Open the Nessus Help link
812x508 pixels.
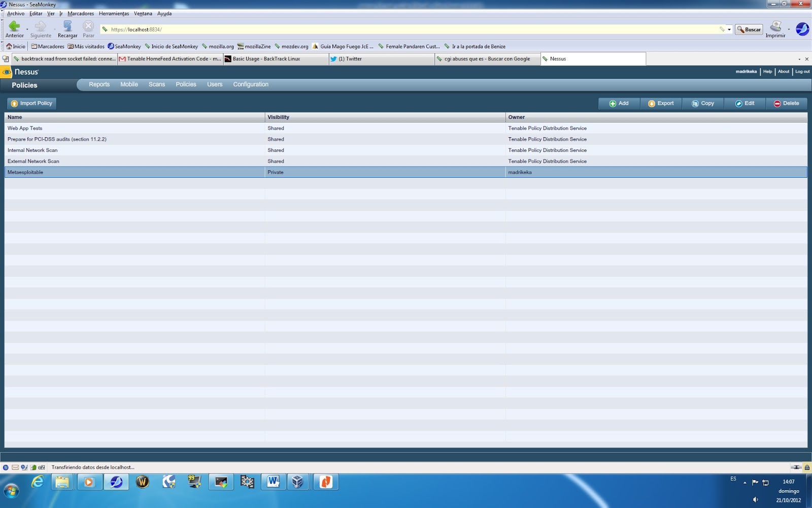click(767, 72)
